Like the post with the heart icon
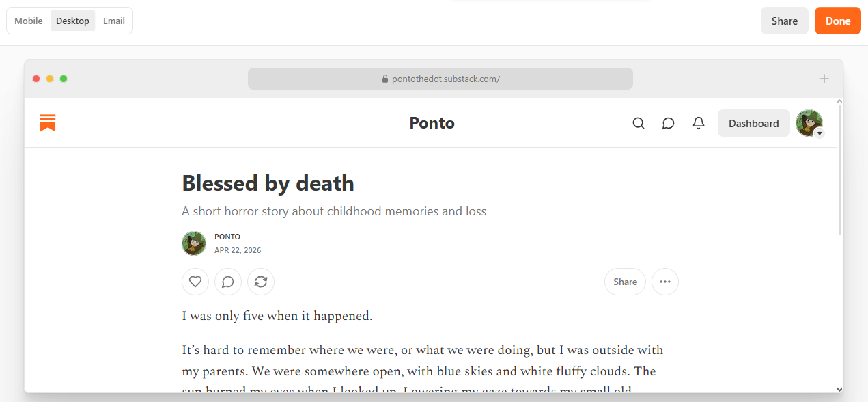The height and width of the screenshot is (402, 868). coord(195,282)
